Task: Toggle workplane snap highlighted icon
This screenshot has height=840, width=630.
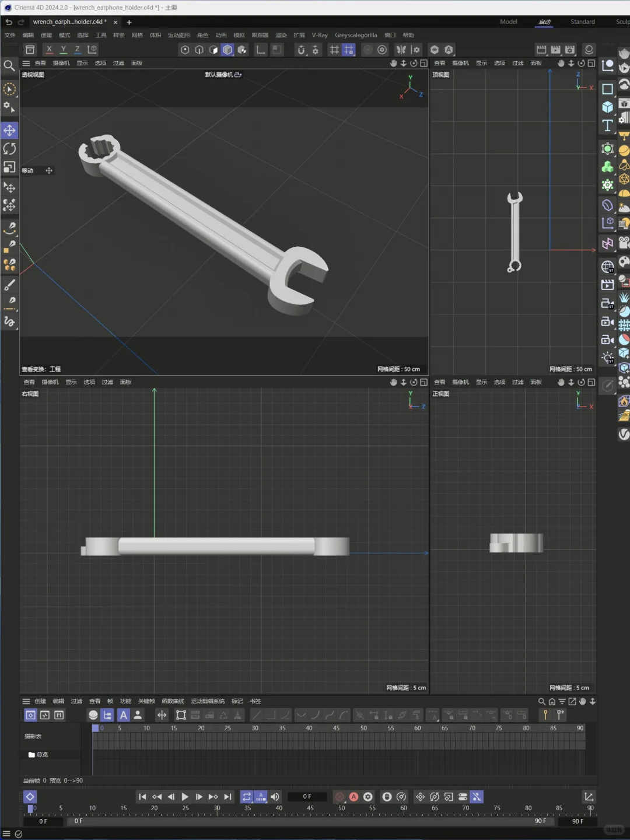Action: click(348, 50)
